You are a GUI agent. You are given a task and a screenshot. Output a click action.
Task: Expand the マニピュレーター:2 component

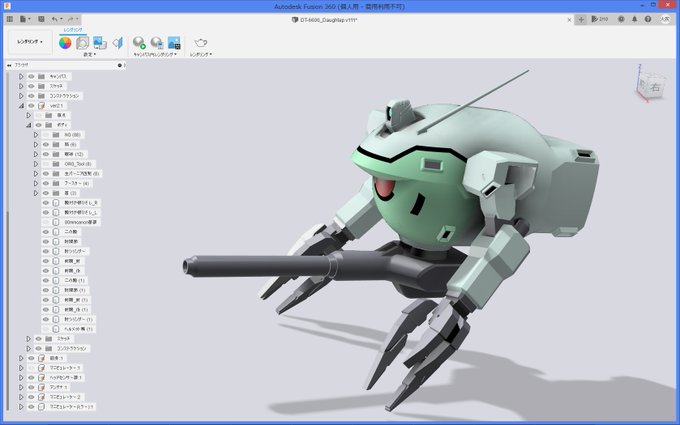pyautogui.click(x=21, y=397)
